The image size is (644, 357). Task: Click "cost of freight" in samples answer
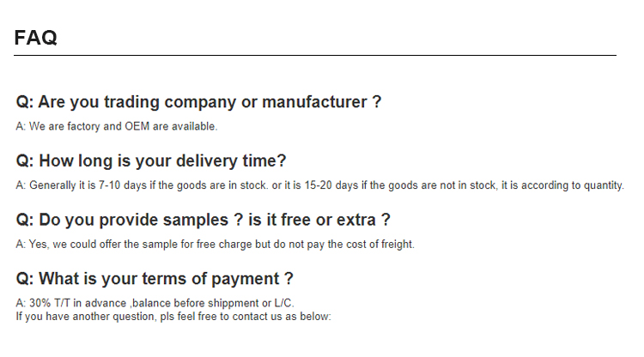click(x=378, y=245)
